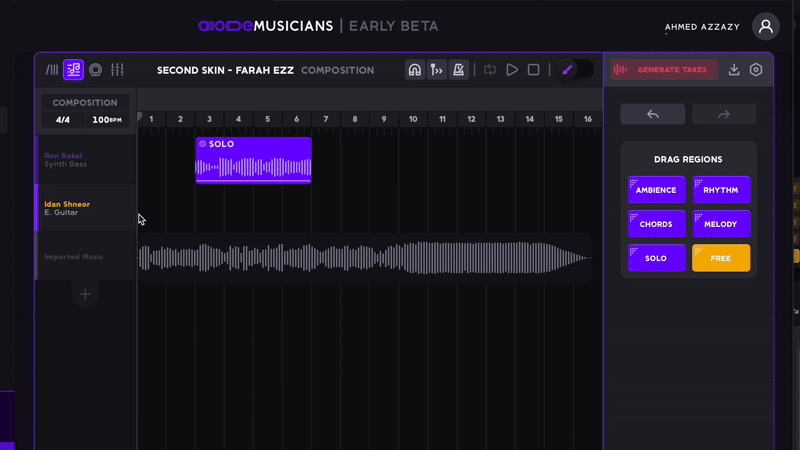Download the composition

[x=734, y=70]
